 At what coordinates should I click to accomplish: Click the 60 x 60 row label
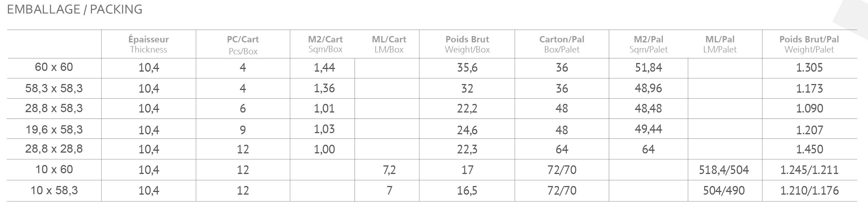pyautogui.click(x=54, y=67)
